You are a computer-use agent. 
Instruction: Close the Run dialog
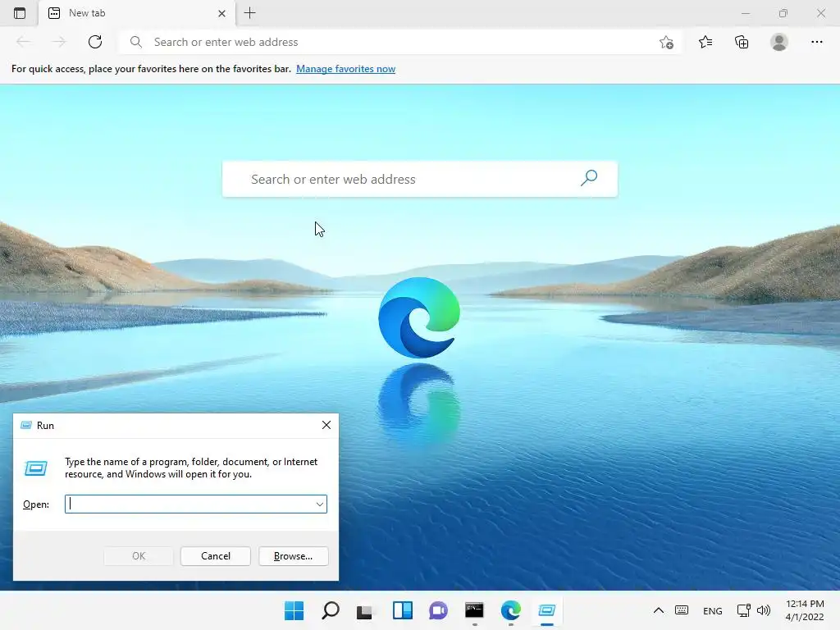click(326, 426)
